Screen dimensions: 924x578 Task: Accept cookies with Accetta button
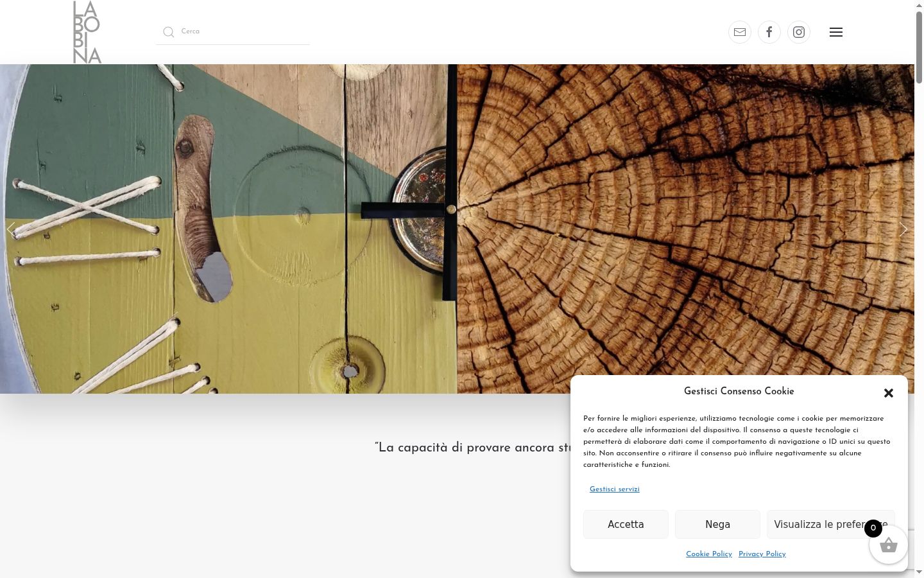(626, 525)
